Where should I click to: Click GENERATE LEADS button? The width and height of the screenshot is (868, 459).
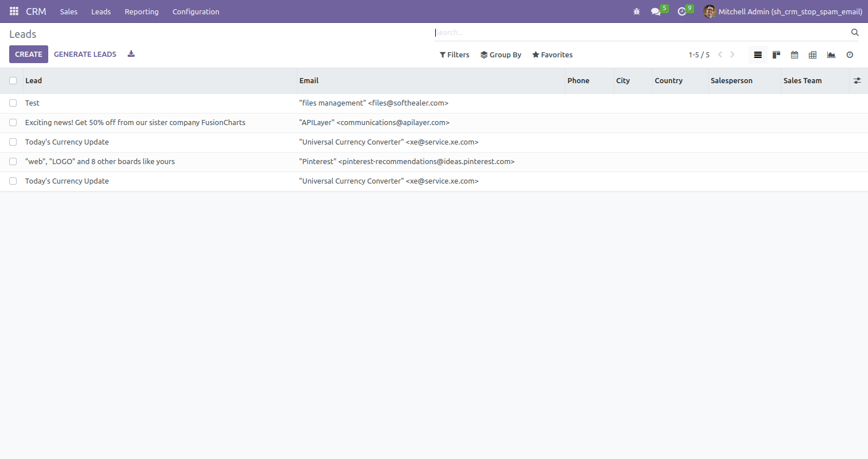(85, 55)
